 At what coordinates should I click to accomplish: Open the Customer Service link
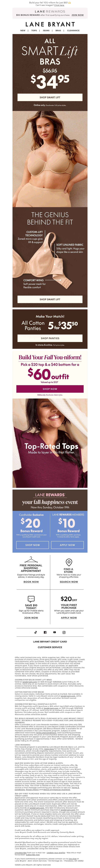pyautogui.click(x=50, y=647)
